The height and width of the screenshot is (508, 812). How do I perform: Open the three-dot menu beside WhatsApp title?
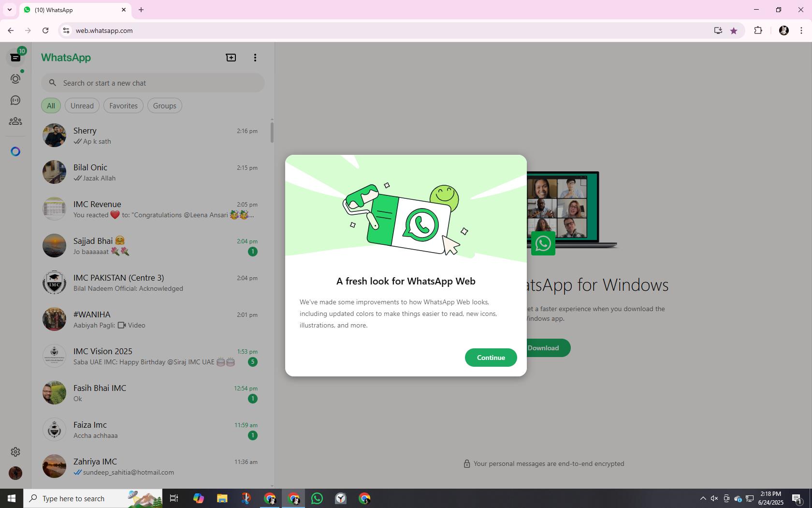[255, 58]
